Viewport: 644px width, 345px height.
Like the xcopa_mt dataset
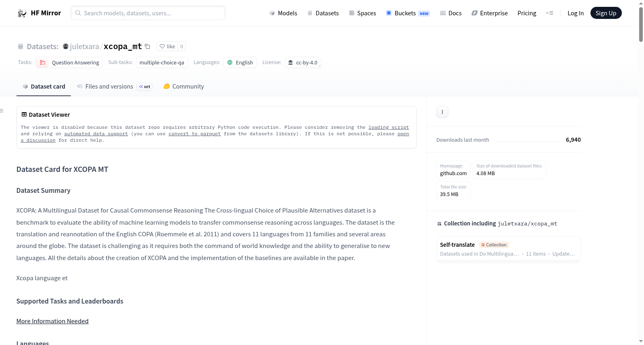pos(167,46)
